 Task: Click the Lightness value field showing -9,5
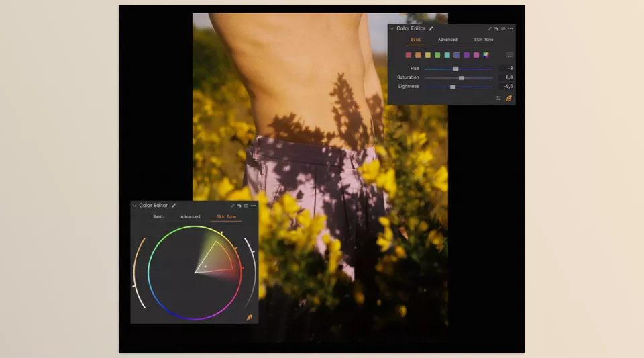click(x=506, y=87)
